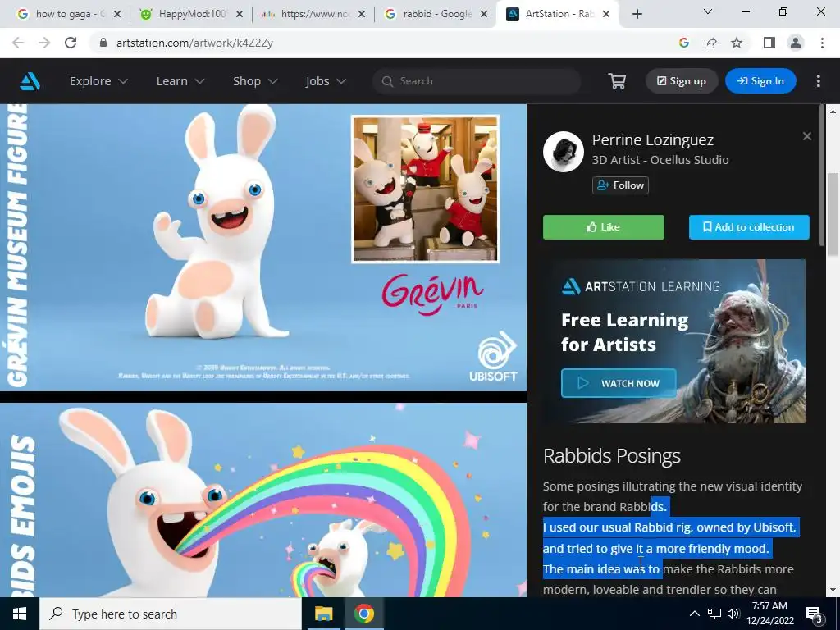This screenshot has height=630, width=840.
Task: Like the Rabbids Posings artwork
Action: tap(603, 227)
